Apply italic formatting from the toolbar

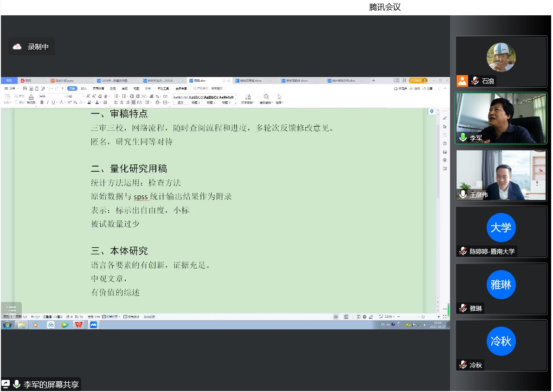[x=47, y=103]
